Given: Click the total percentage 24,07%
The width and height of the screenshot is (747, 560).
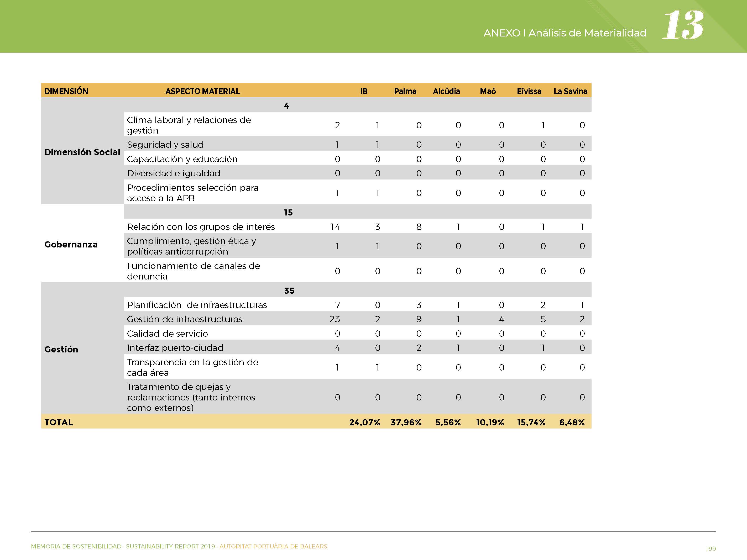Looking at the screenshot, I should [364, 422].
